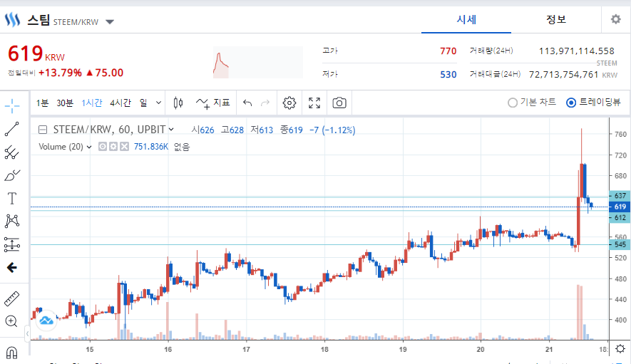Change the candlestick chart style

click(178, 103)
